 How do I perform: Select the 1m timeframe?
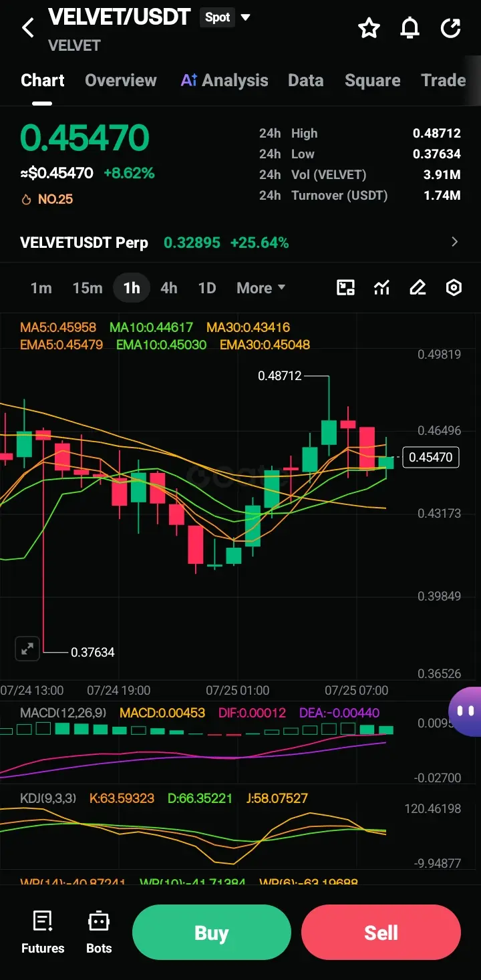(41, 288)
